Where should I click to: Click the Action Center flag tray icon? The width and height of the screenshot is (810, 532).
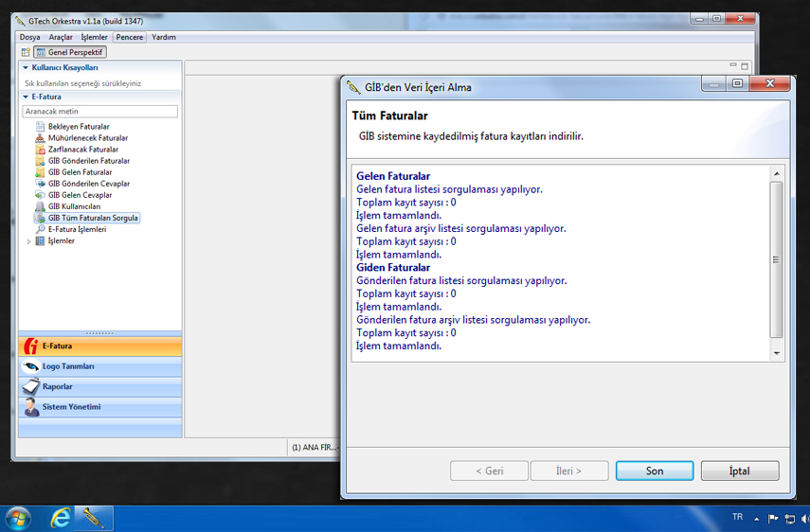point(773,518)
